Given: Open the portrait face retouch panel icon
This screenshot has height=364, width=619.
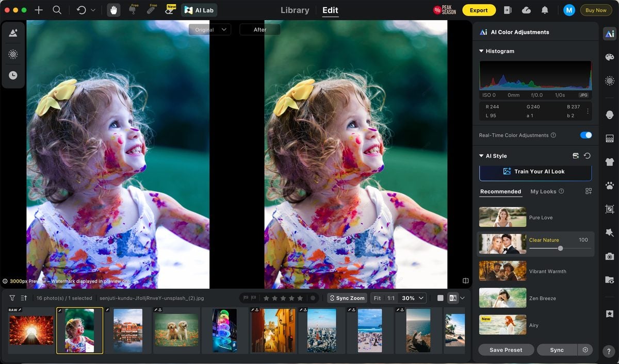Looking at the screenshot, I should coord(610,114).
